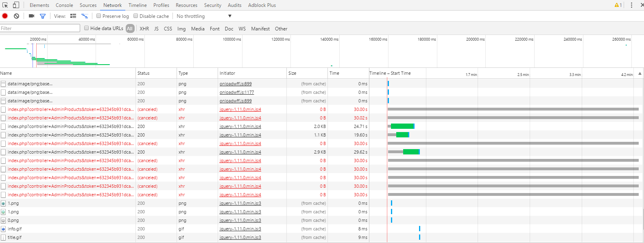The image size is (644, 243).
Task: Tick the Hide data URLs checkbox
Action: click(x=87, y=28)
